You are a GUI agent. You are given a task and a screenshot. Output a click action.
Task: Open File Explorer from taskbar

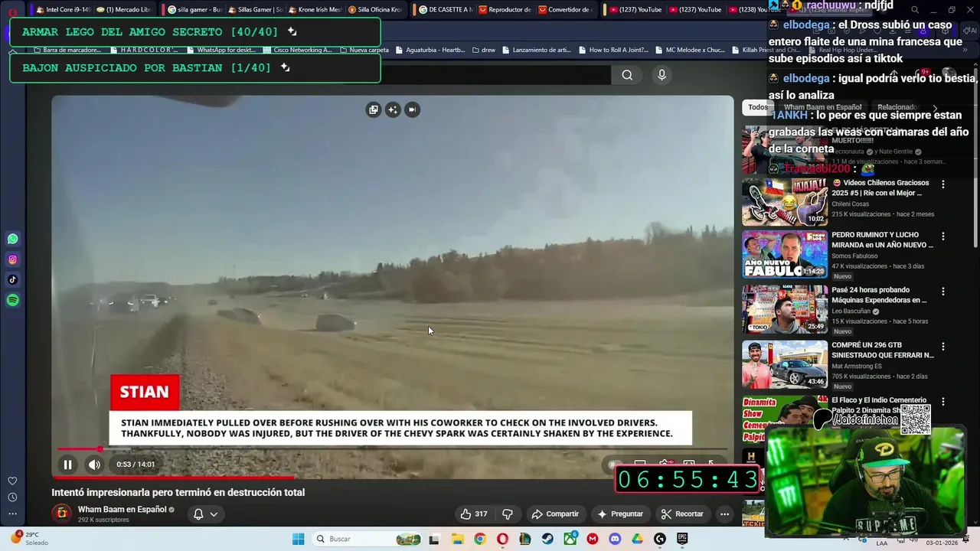[457, 539]
